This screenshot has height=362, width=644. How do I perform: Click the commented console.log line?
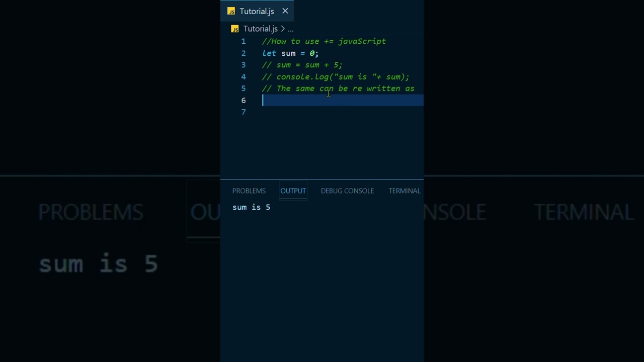point(336,77)
